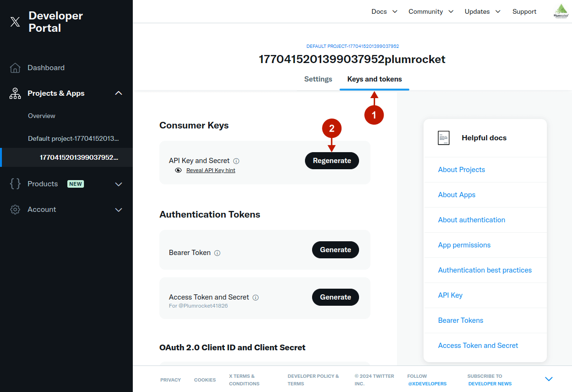Screen dimensions: 572x392
Task: Expand the Products section chevron
Action: [119, 184]
